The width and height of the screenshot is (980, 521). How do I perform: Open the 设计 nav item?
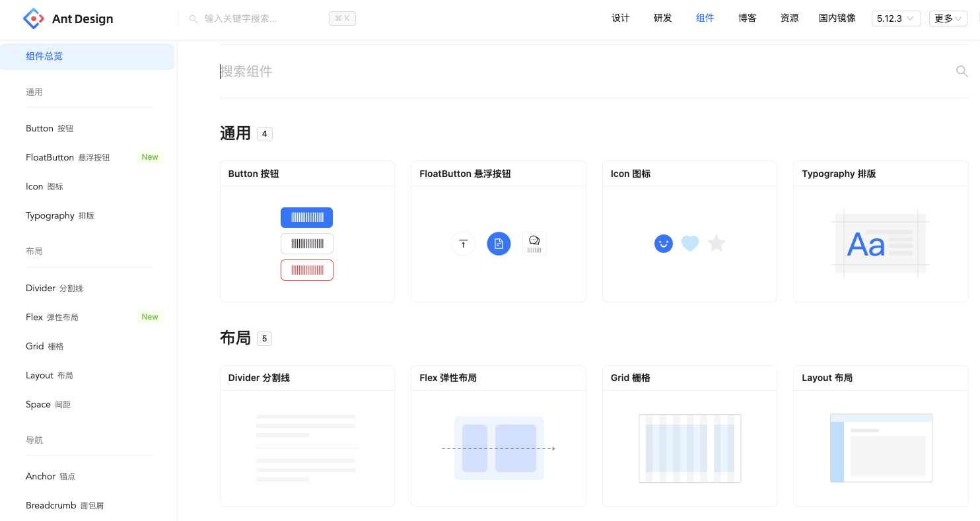pyautogui.click(x=621, y=18)
